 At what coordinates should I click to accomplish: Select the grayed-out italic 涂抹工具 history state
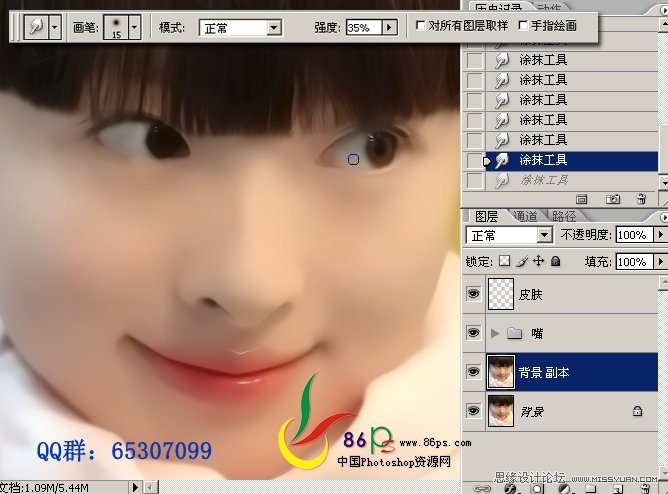pos(571,181)
